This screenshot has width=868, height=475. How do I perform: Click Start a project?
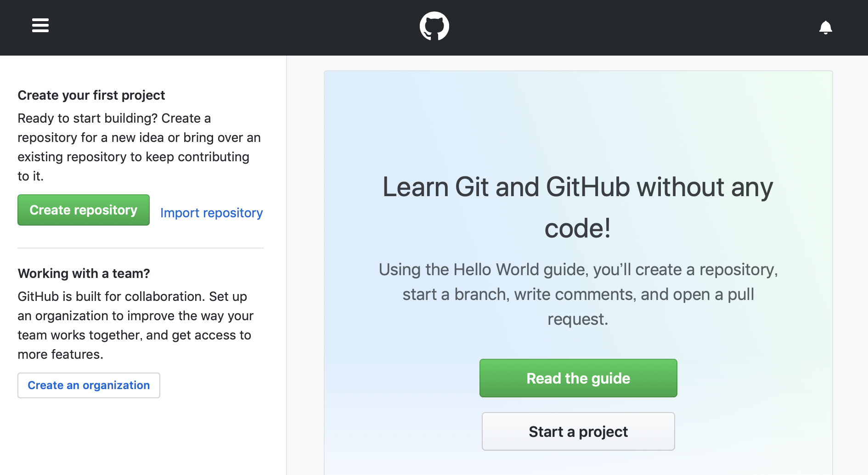click(x=578, y=431)
